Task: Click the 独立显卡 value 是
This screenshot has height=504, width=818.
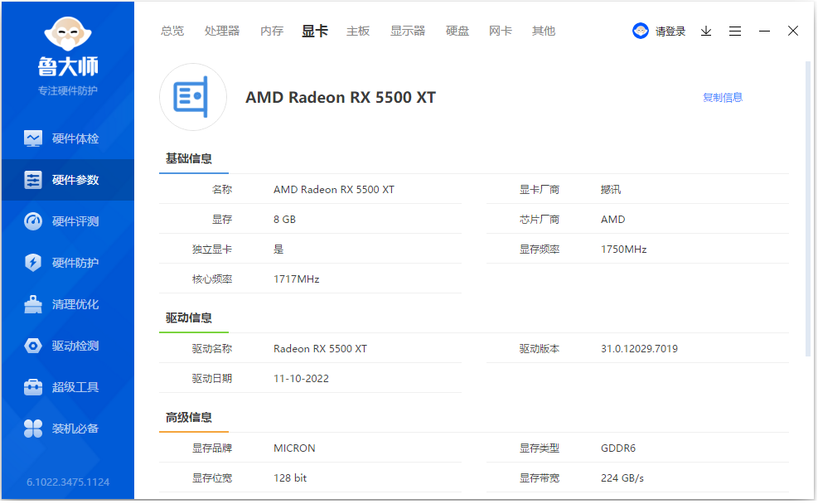Action: click(278, 250)
